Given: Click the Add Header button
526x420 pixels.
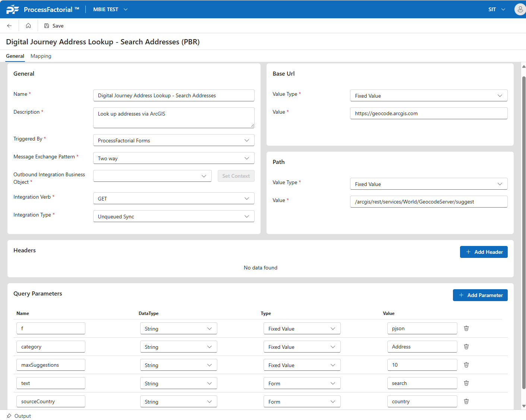Looking at the screenshot, I should tap(484, 252).
